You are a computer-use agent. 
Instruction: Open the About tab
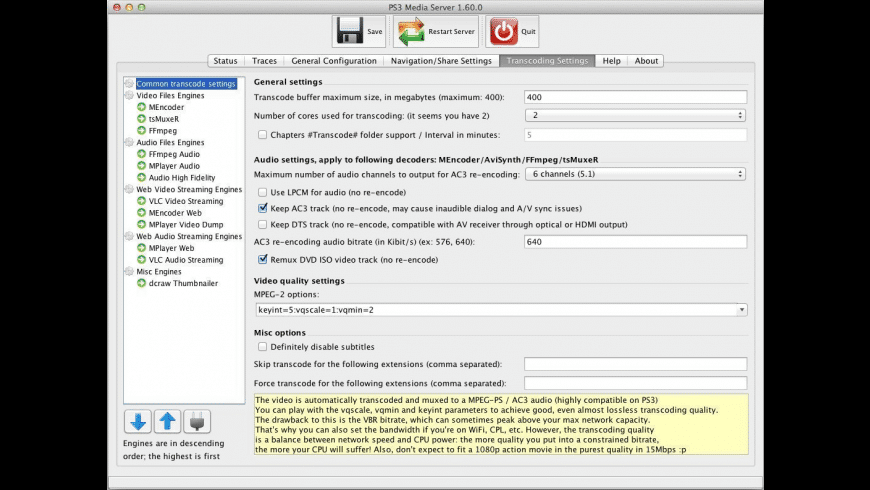tap(646, 61)
